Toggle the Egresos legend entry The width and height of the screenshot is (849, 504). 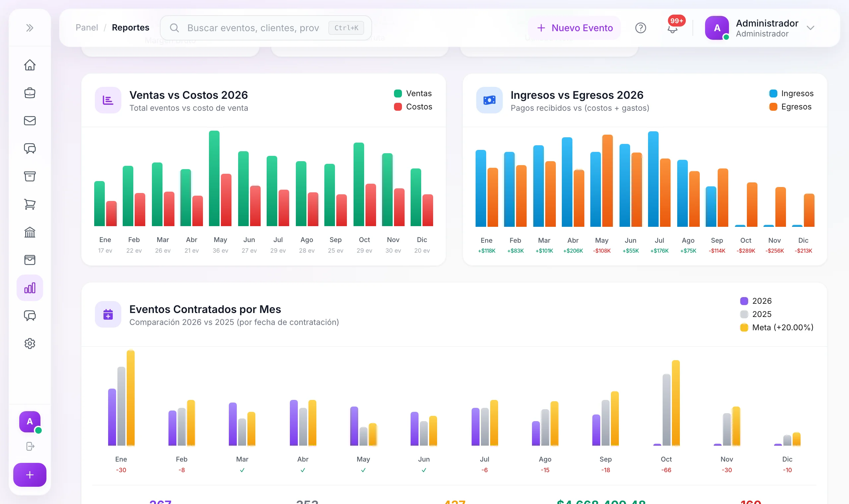click(x=790, y=107)
